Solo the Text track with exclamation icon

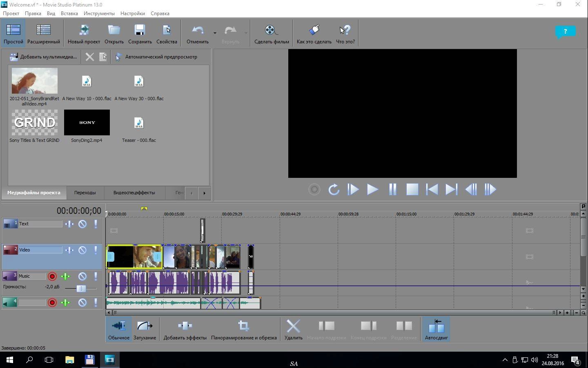(96, 224)
